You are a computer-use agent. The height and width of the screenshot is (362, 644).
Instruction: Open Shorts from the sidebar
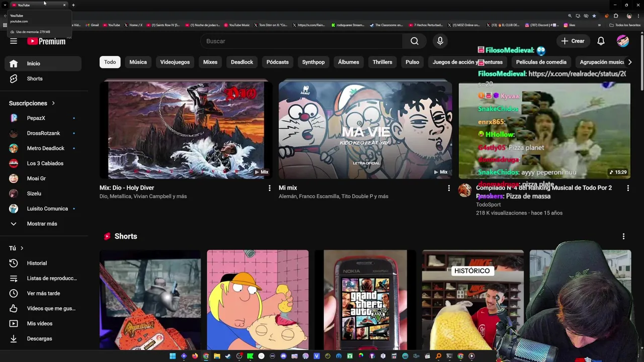[x=43, y=78]
